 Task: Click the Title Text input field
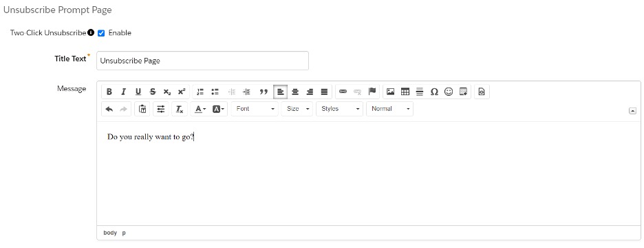coord(202,61)
